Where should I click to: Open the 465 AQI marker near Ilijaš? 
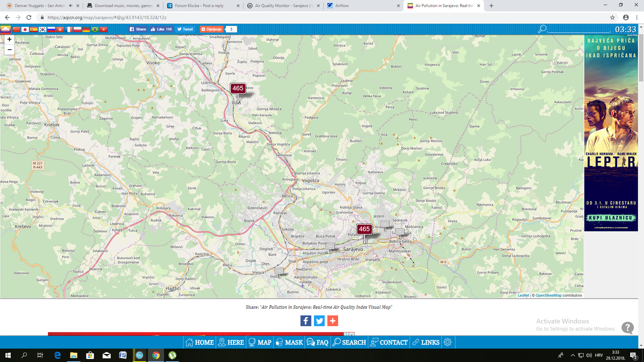coord(238,88)
